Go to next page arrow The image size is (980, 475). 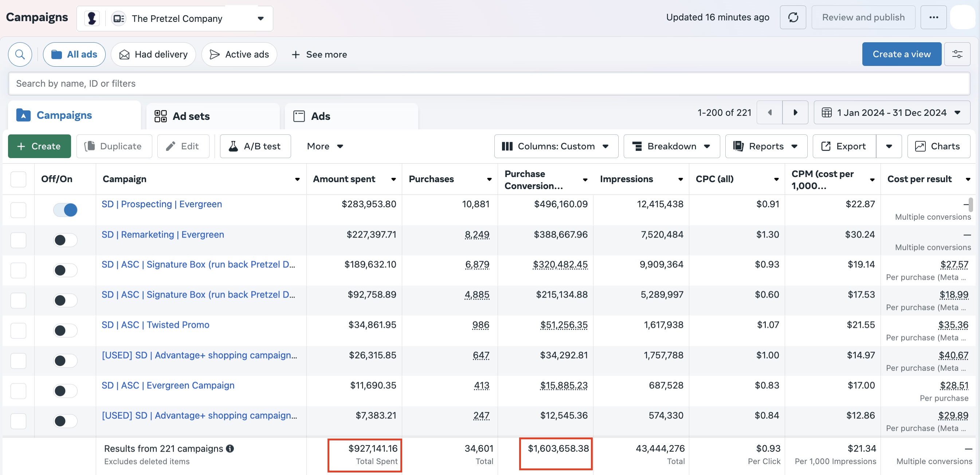coord(795,113)
